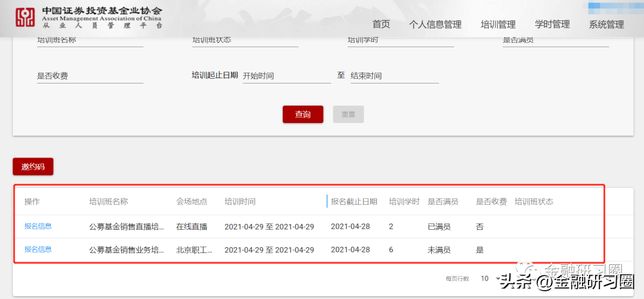Click the red 查询 button
Image resolution: width=644 pixels, height=299 pixels.
(x=303, y=115)
